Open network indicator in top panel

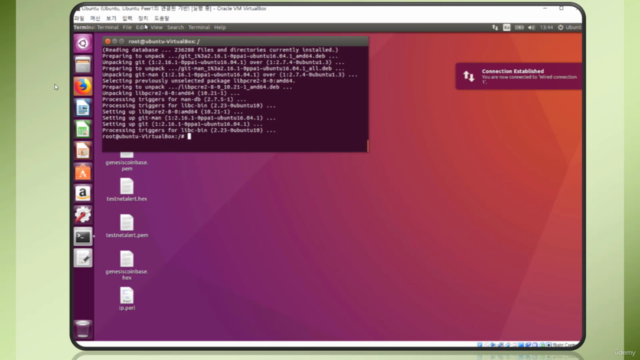point(495,27)
